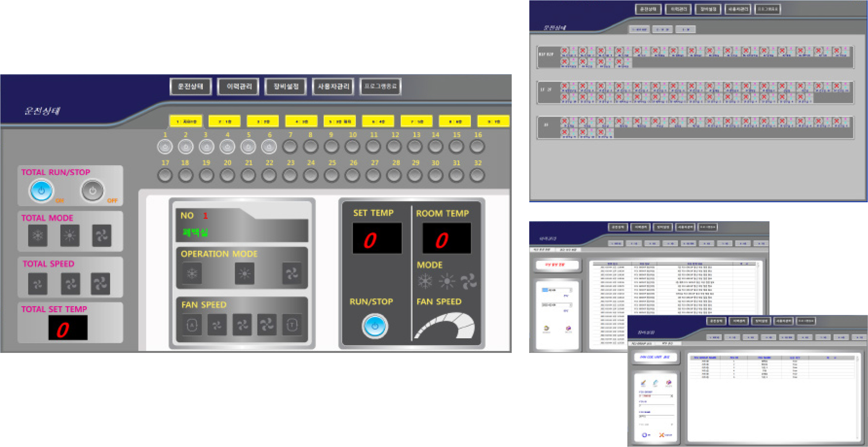Choose sun icon under OPERATION MODE
Screen dimensions: 868x447
click(x=244, y=274)
